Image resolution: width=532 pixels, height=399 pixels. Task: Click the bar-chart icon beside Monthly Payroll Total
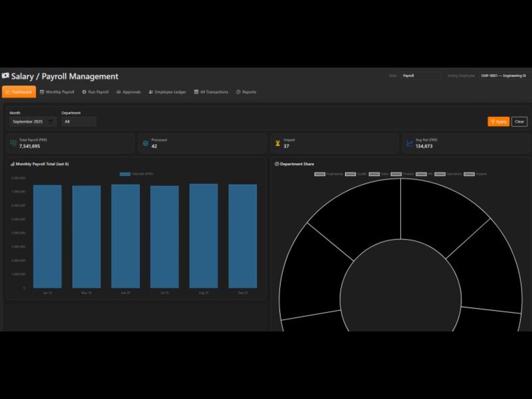tap(13, 164)
